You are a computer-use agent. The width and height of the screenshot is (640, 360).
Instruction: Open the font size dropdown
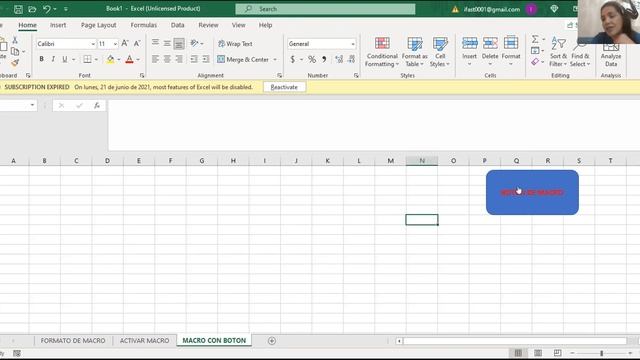tap(115, 44)
